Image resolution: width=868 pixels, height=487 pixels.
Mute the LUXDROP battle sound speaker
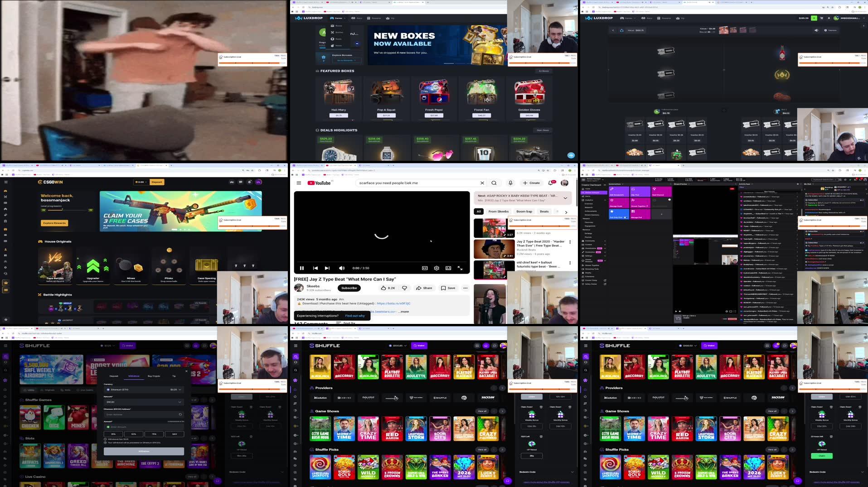816,30
